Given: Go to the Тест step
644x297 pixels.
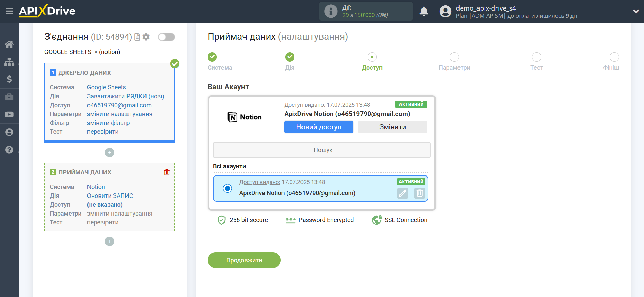Looking at the screenshot, I should click(536, 57).
